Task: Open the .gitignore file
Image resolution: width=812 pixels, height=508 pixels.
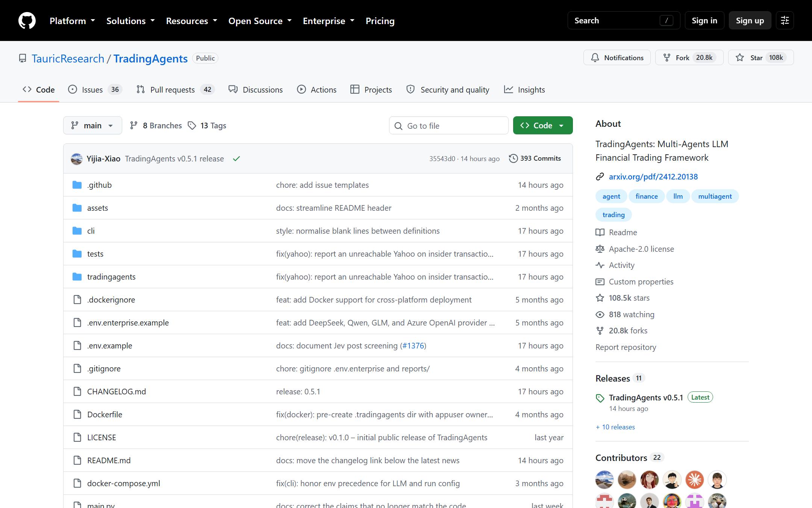Action: tap(104, 368)
